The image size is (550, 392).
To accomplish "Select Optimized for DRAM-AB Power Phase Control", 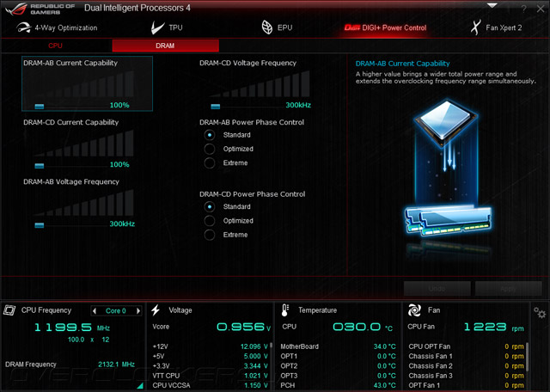I will pos(210,149).
